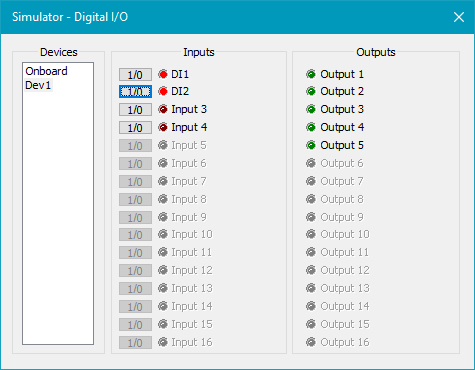Click the gray LED for Output 12
This screenshot has height=370, width=475.
click(x=311, y=270)
